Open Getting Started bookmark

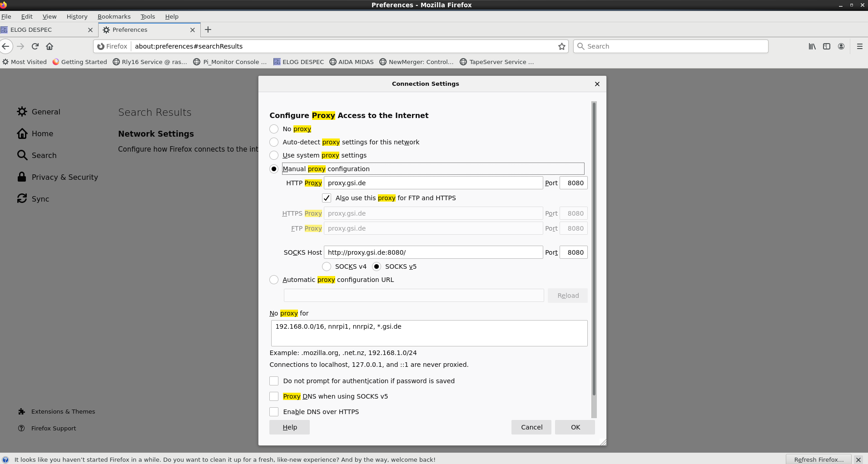[x=79, y=62]
